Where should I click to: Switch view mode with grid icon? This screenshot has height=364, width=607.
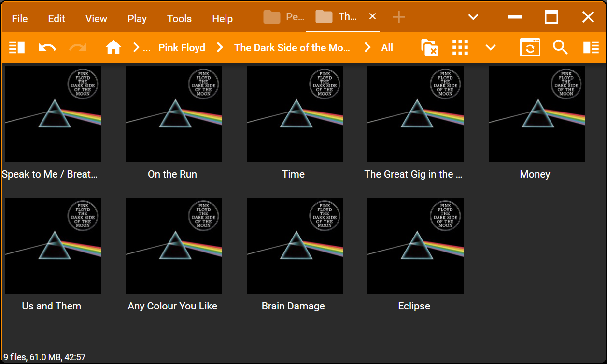[x=460, y=47]
